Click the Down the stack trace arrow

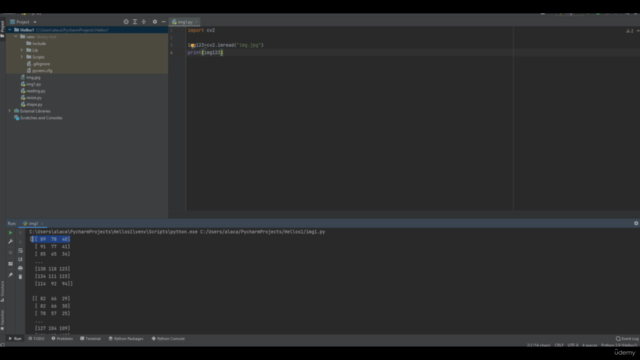[x=20, y=242]
